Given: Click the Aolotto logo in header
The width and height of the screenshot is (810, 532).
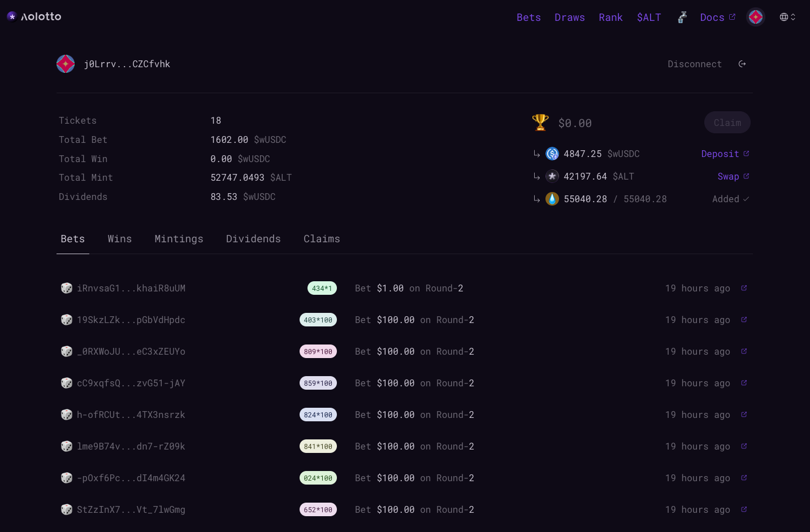Looking at the screenshot, I should [x=34, y=17].
